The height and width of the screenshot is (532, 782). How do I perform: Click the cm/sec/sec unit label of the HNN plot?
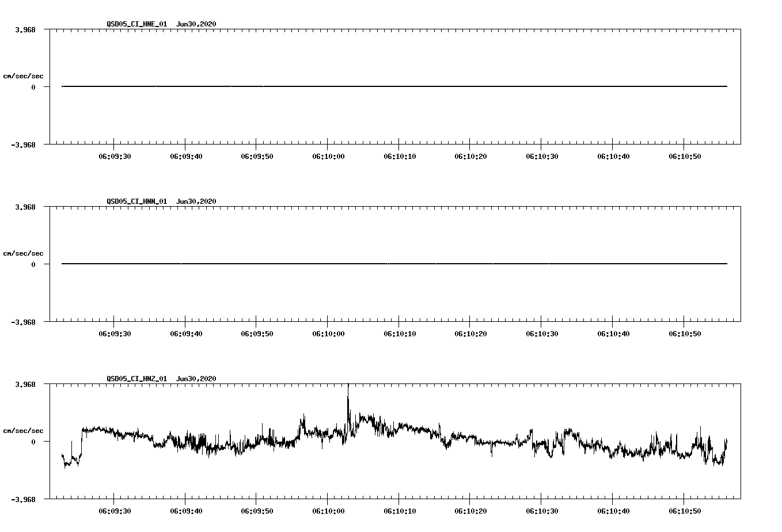(23, 253)
